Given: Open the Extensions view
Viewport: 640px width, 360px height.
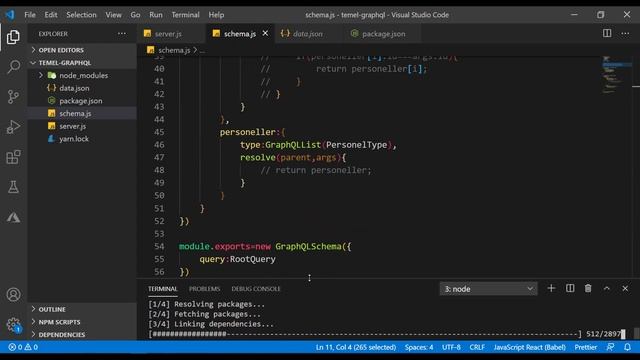Looking at the screenshot, I should (13, 157).
